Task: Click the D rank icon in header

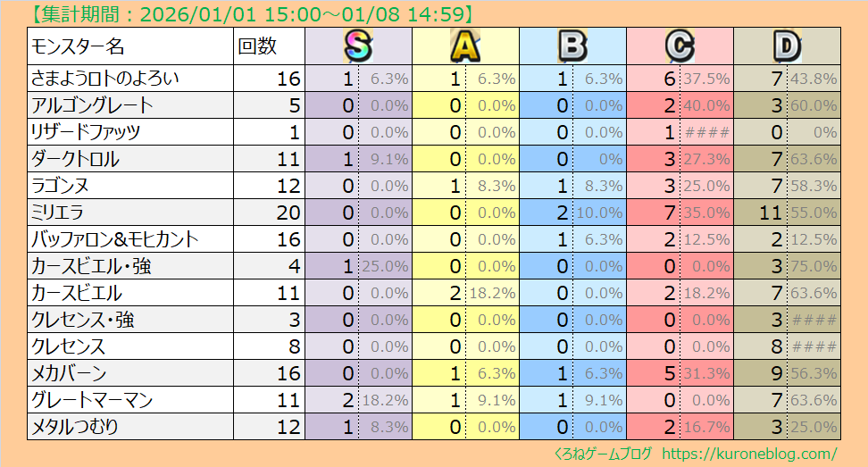Action: 787,46
